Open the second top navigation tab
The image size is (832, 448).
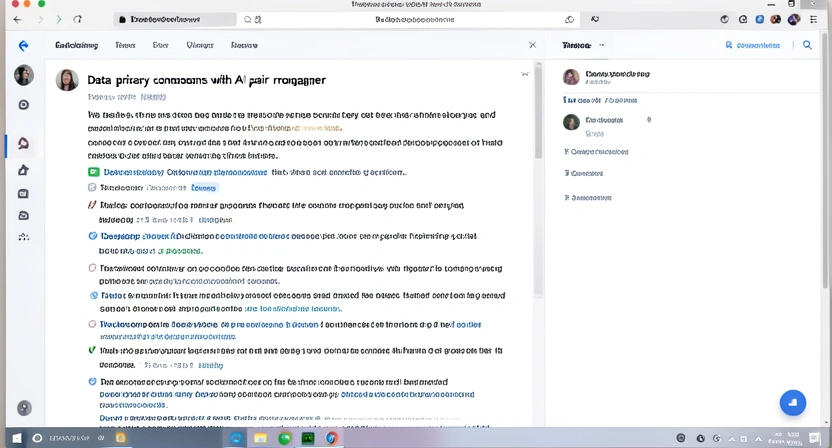(x=125, y=45)
